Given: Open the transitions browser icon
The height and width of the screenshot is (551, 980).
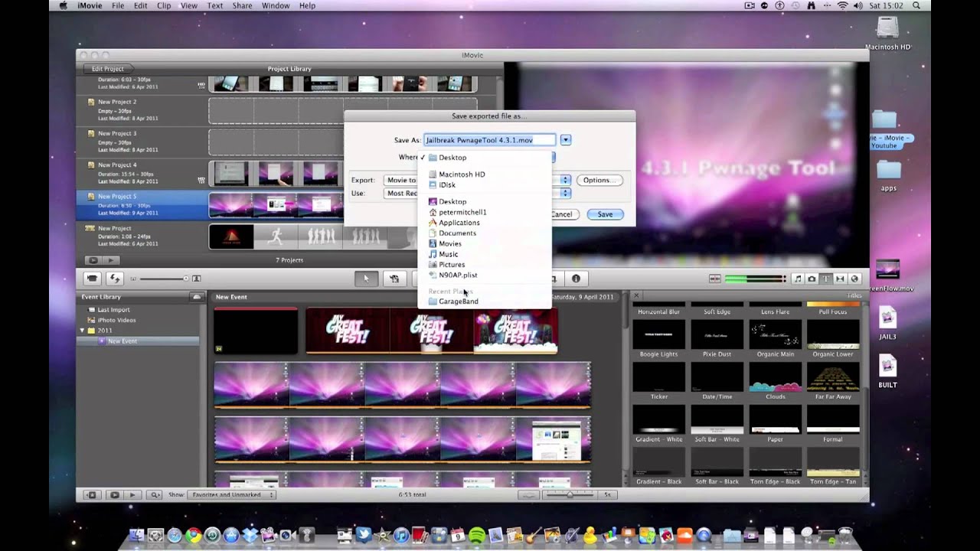Looking at the screenshot, I should (x=841, y=279).
